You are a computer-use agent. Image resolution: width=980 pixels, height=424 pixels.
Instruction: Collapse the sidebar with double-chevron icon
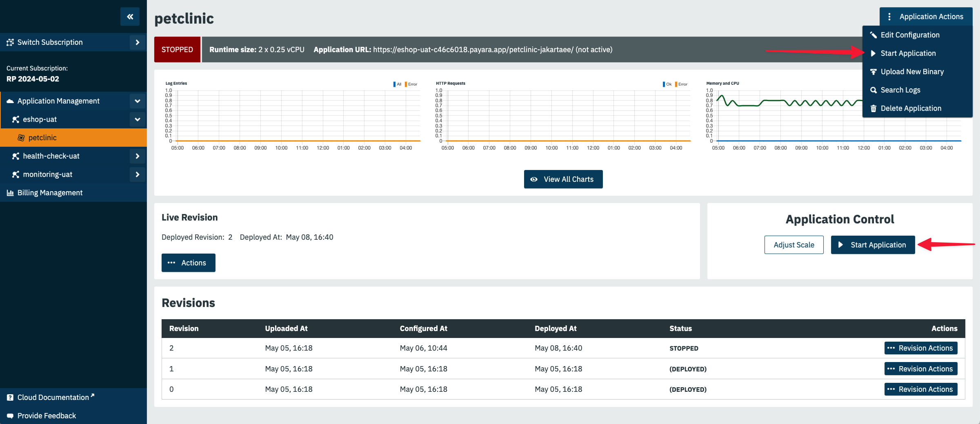point(130,17)
